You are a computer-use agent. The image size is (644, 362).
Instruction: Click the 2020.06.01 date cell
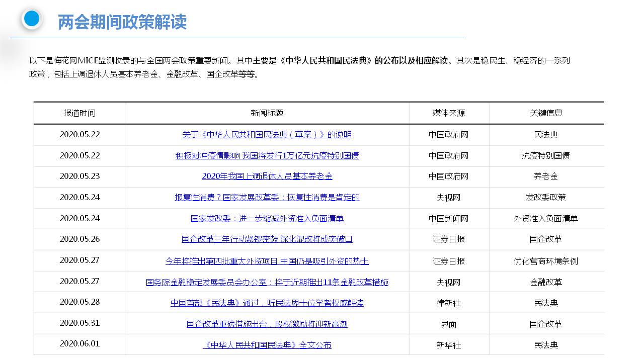(x=79, y=344)
